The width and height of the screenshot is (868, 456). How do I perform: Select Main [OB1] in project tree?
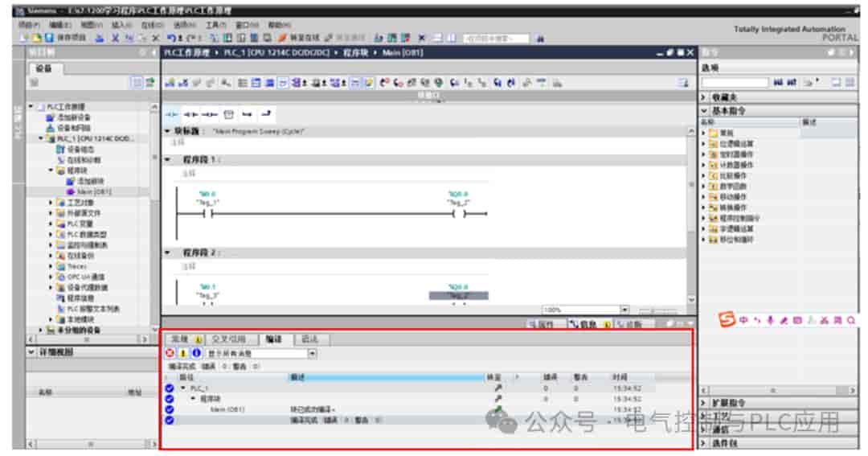[89, 191]
